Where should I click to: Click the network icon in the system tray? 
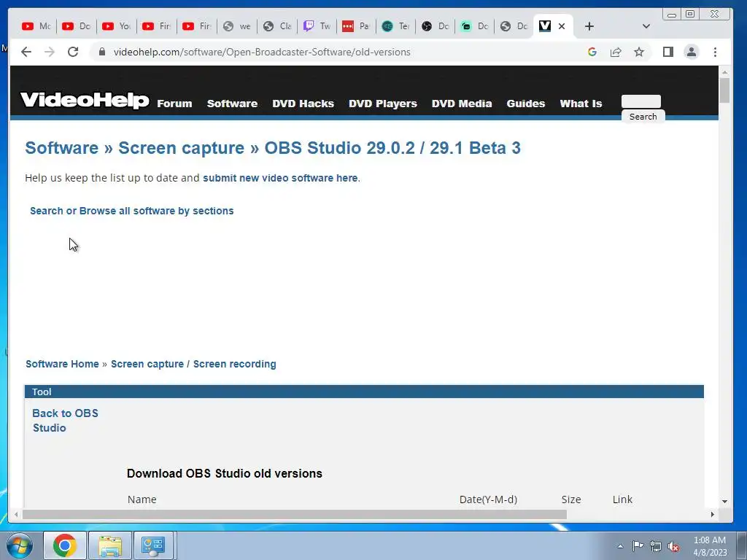pos(656,546)
